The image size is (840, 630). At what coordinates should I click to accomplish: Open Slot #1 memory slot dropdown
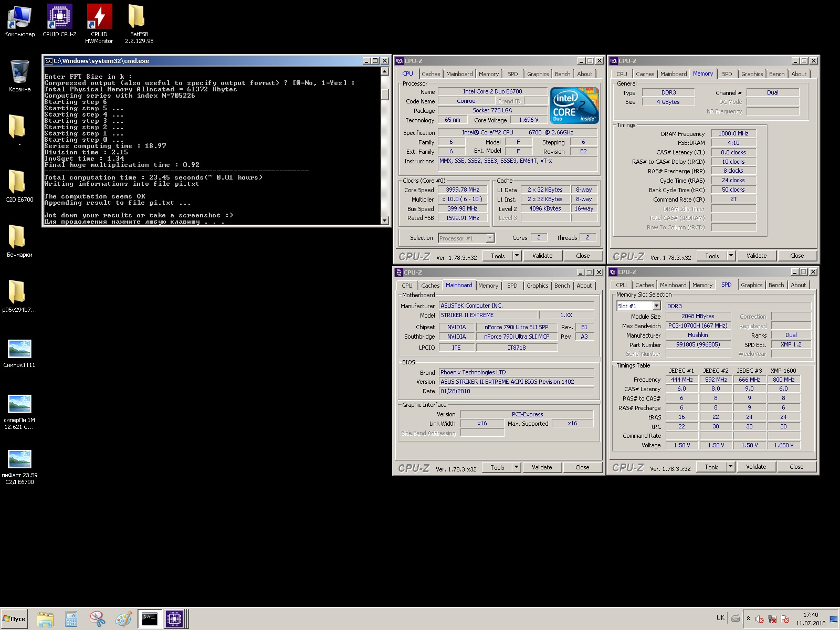[656, 306]
